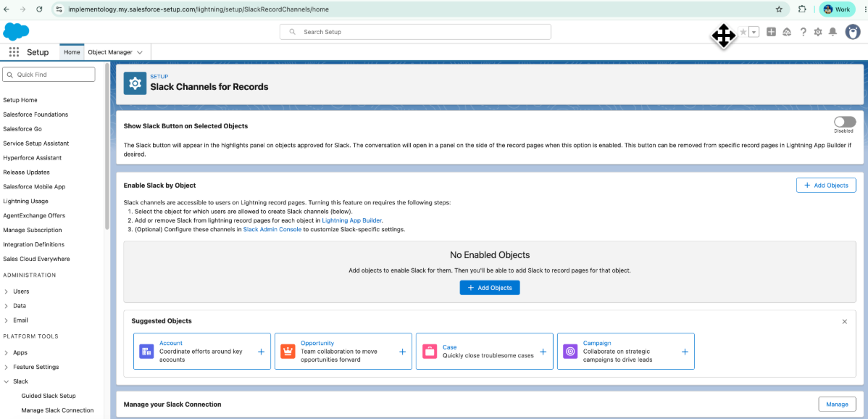Open the notifications bell
The width and height of the screenshot is (868, 419).
coord(832,32)
